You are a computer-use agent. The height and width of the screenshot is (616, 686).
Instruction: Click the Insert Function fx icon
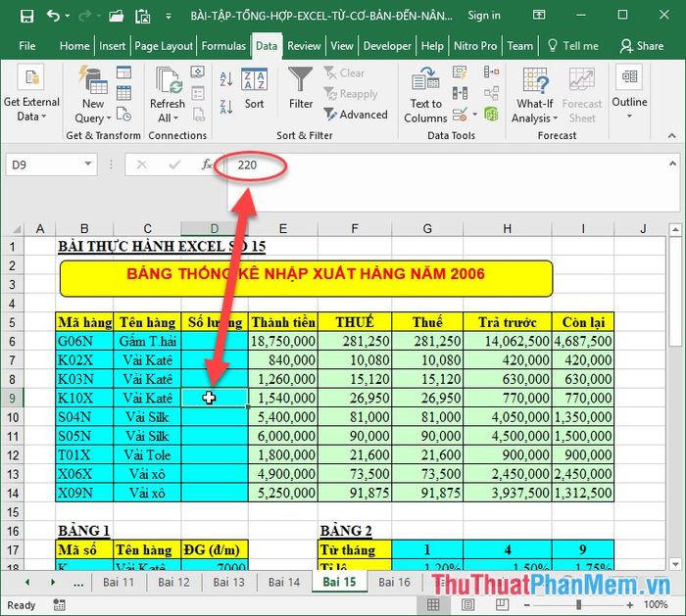pos(207,165)
